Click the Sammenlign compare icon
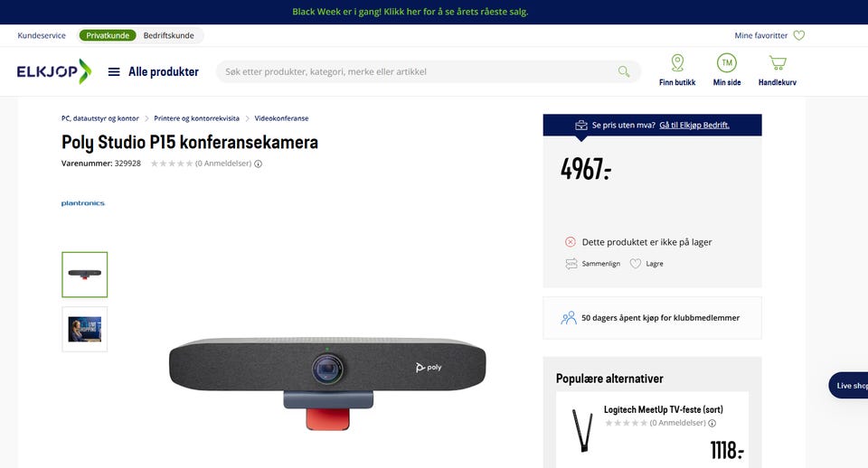The image size is (868, 468). 571,264
